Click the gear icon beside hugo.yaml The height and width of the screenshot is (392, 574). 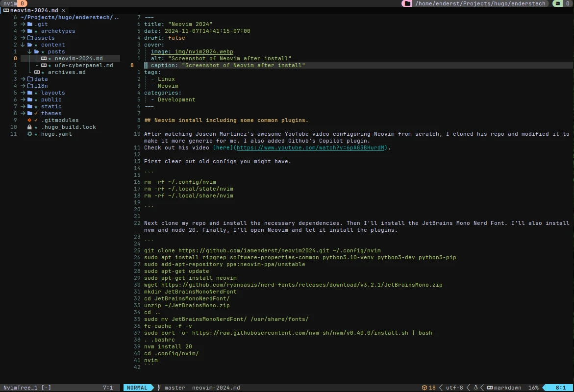click(29, 134)
